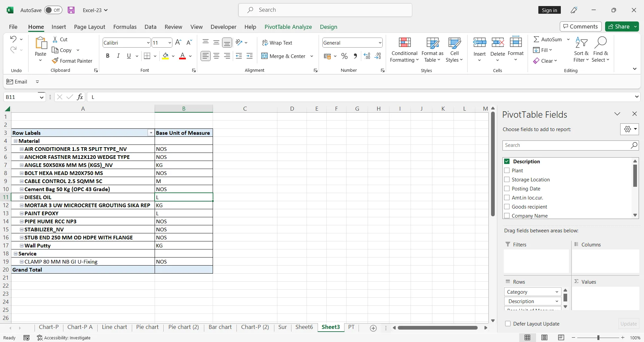This screenshot has width=644, height=342.
Task: Open the Name Box dropdown
Action: pyautogui.click(x=41, y=97)
